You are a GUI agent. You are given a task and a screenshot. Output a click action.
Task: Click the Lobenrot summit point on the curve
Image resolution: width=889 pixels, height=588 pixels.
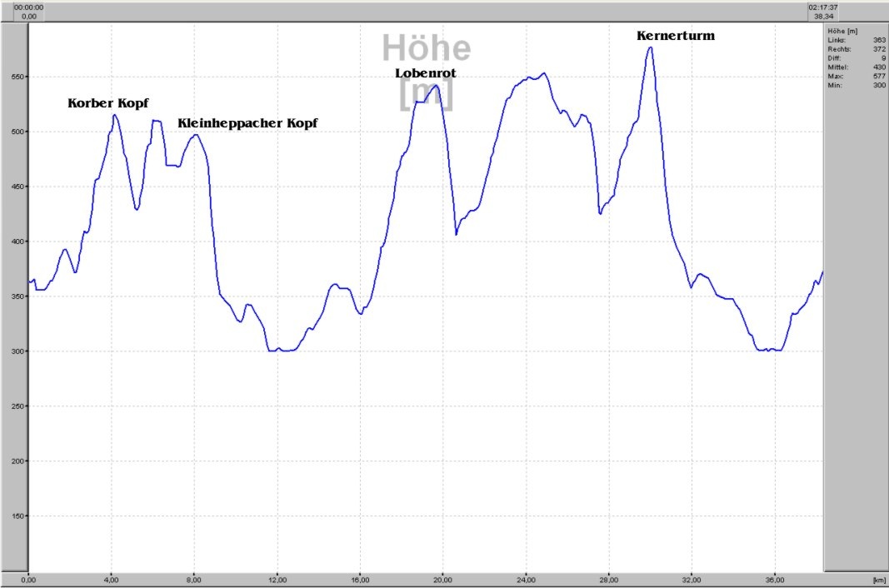coord(436,85)
